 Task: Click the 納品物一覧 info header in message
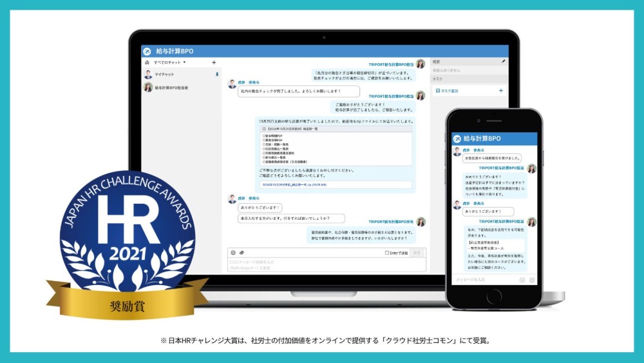pos(336,129)
